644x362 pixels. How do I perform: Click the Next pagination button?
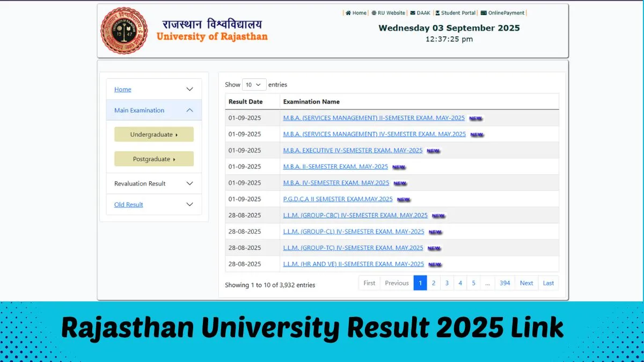click(x=526, y=283)
